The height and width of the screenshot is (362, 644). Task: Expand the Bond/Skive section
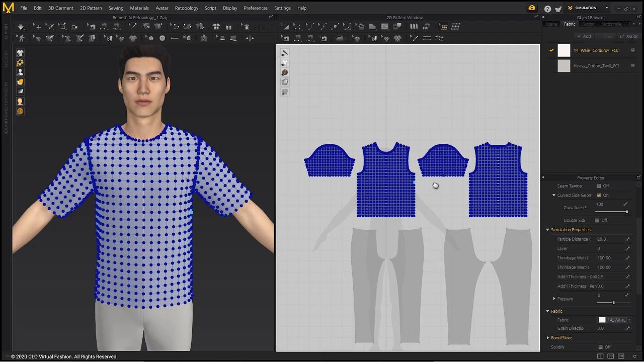click(x=548, y=337)
